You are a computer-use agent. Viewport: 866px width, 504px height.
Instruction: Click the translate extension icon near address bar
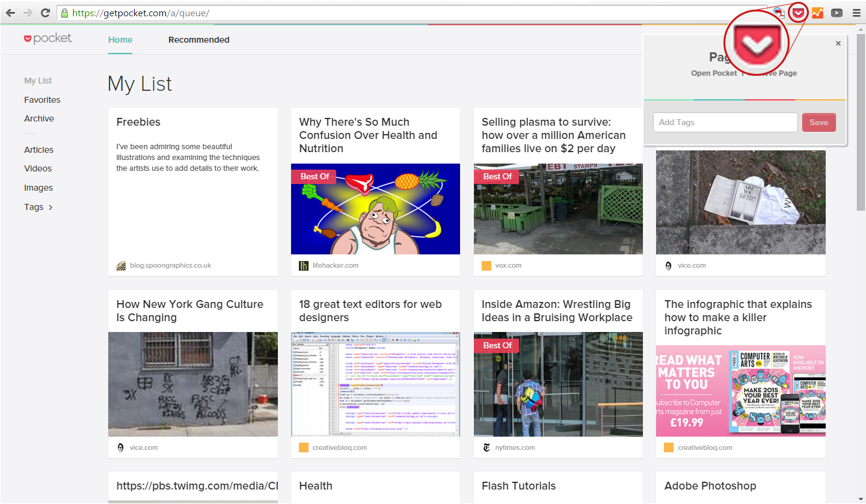779,13
